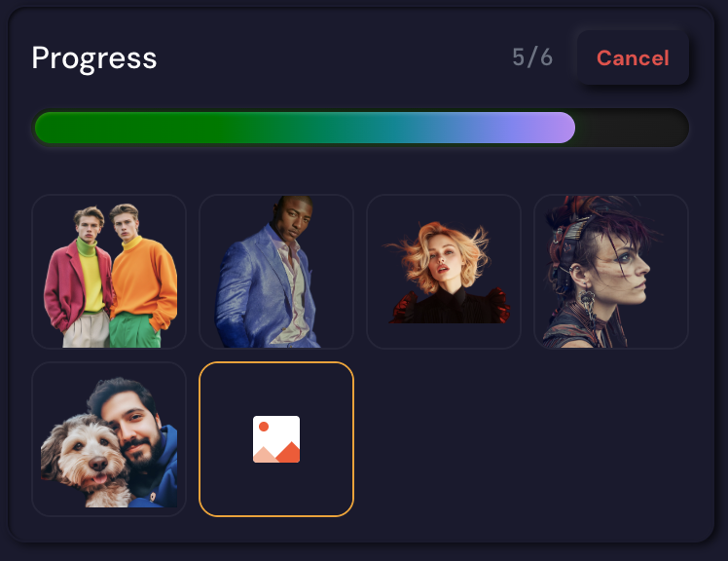
Task: Open the blonde woman cutout thumbnail
Action: click(x=444, y=272)
